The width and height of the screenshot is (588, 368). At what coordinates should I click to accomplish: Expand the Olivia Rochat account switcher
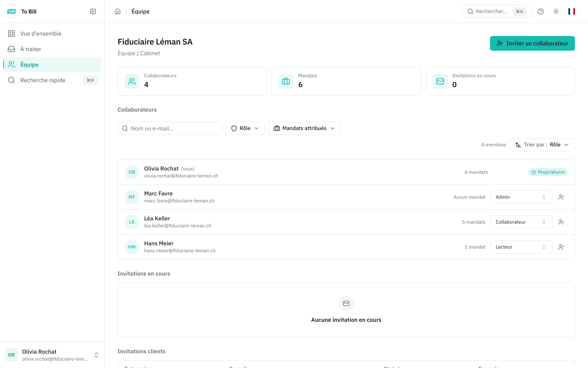[x=52, y=355]
